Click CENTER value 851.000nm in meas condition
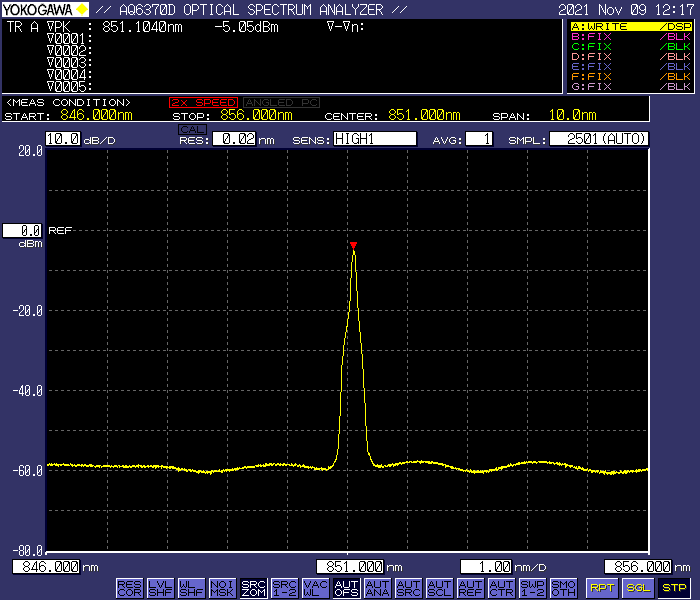This screenshot has width=700, height=600. (424, 115)
